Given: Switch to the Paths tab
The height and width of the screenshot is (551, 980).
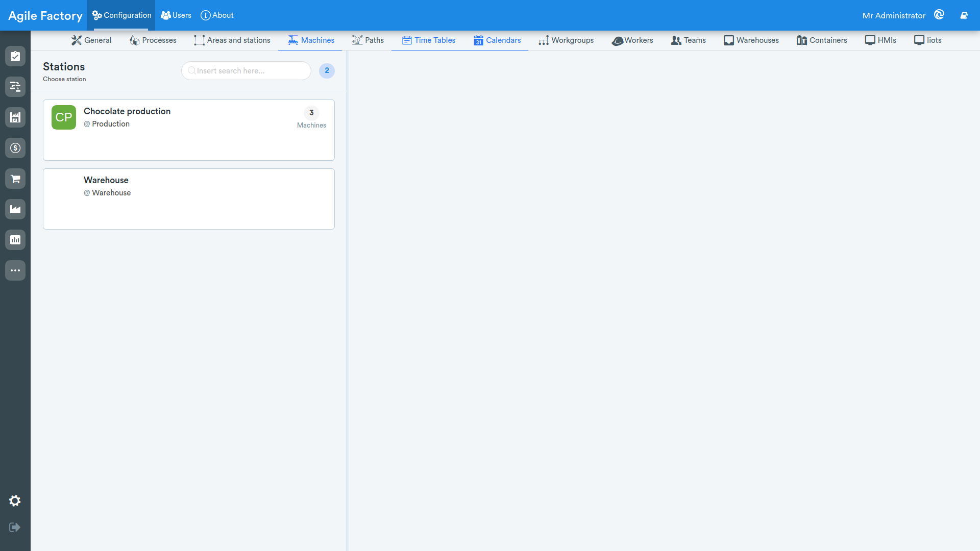Looking at the screenshot, I should click(368, 40).
